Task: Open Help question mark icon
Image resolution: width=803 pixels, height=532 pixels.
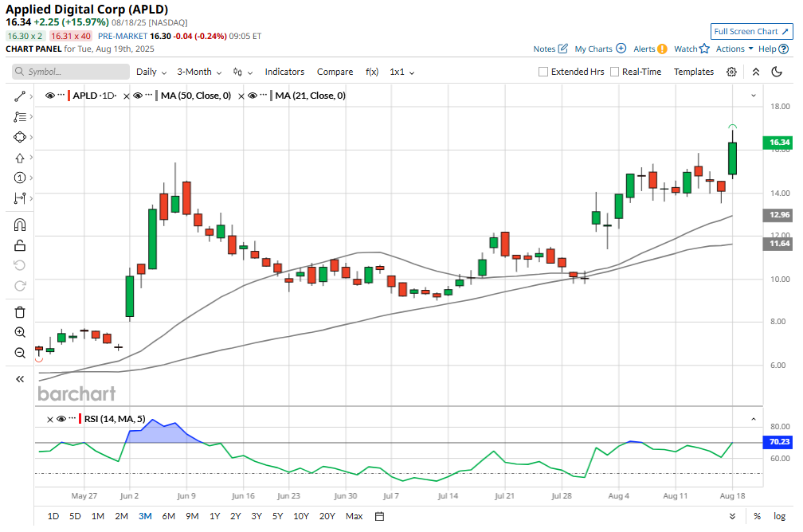Action: click(784, 49)
